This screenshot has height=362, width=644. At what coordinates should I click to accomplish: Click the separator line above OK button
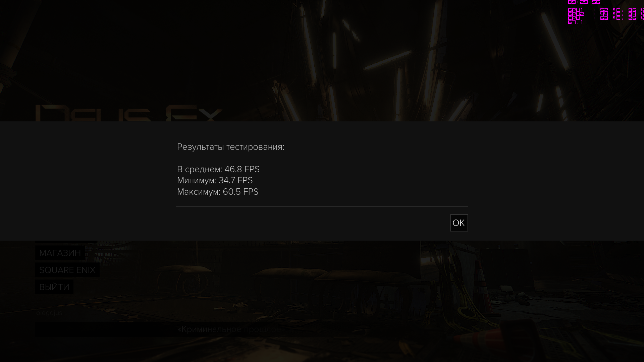click(x=322, y=206)
